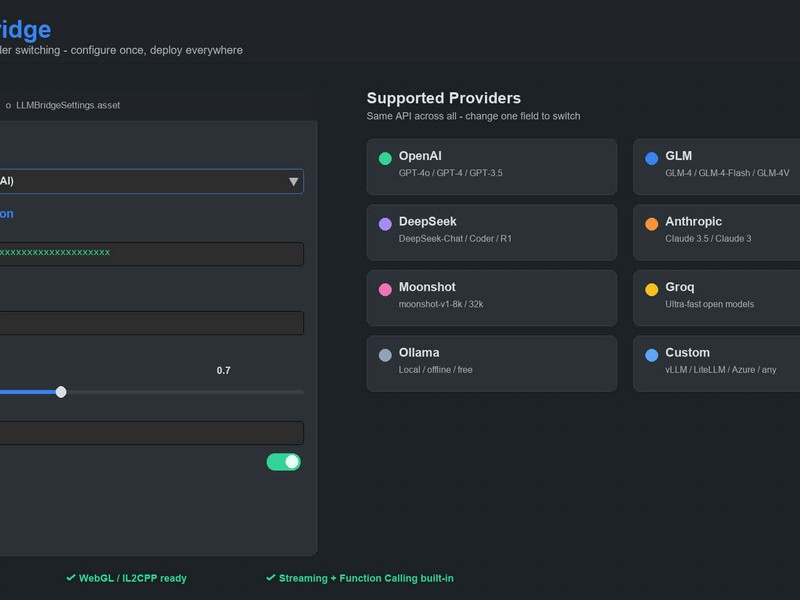800x600 pixels.
Task: Click 'Streaming + Function Calling built-in' text
Action: click(x=366, y=578)
